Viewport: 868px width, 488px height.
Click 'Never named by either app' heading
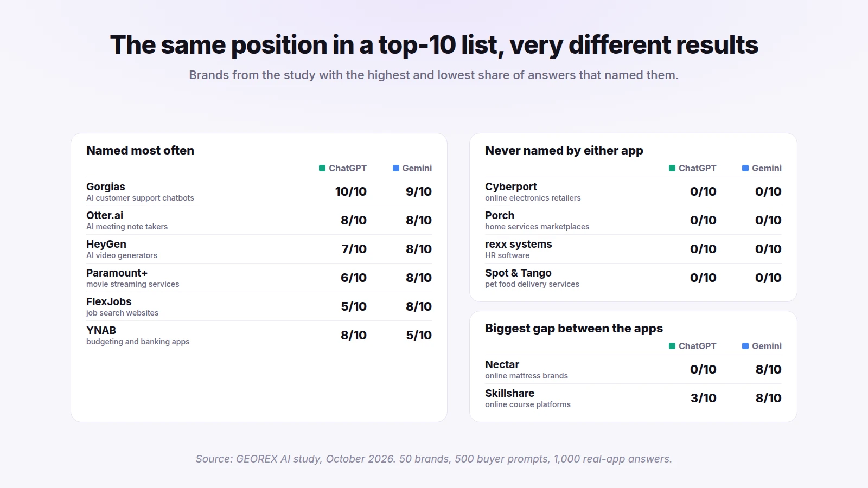click(564, 150)
